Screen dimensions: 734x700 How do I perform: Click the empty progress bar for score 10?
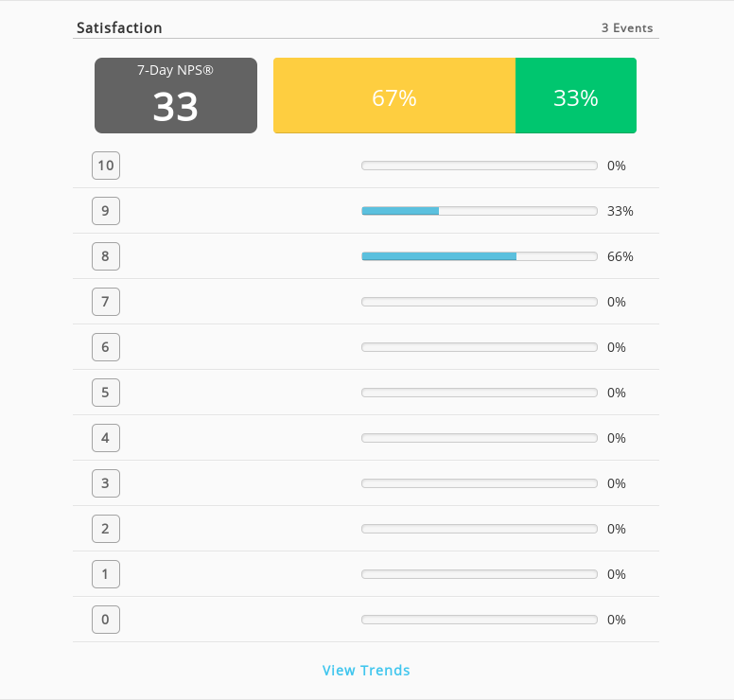click(480, 166)
